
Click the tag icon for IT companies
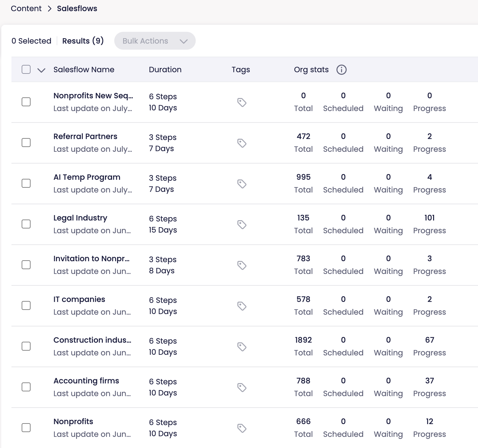pos(242,306)
